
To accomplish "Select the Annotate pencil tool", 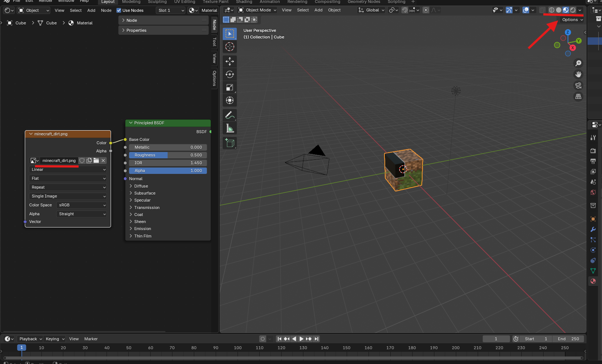I will click(x=230, y=115).
